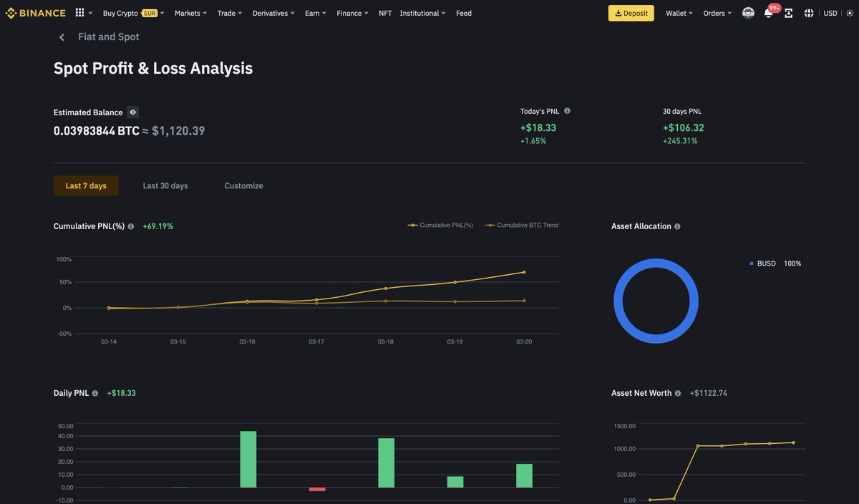Expand the Derivatives dropdown
859x504 pixels.
click(273, 13)
